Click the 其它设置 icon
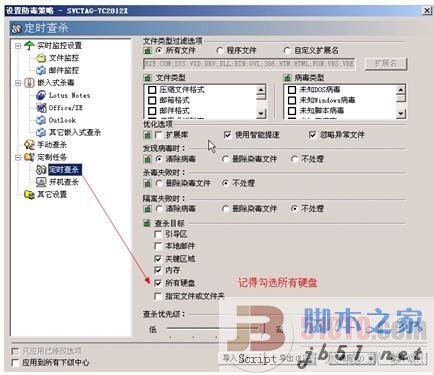Screen dimensions: 434x375 click(x=29, y=194)
